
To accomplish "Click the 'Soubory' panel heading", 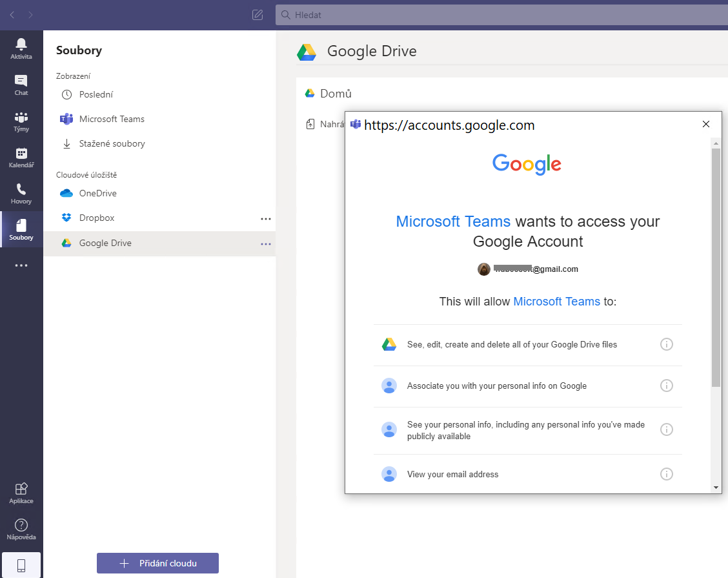I will tap(79, 50).
